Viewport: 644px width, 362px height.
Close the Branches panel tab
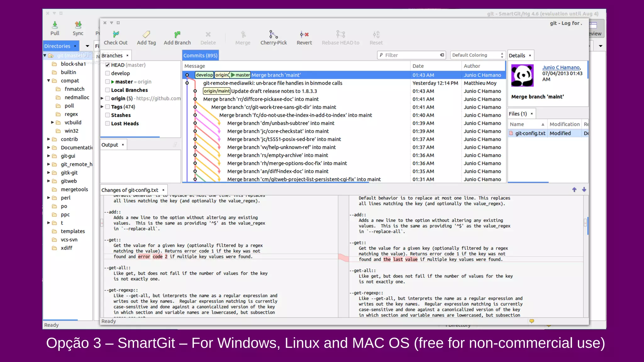127,56
